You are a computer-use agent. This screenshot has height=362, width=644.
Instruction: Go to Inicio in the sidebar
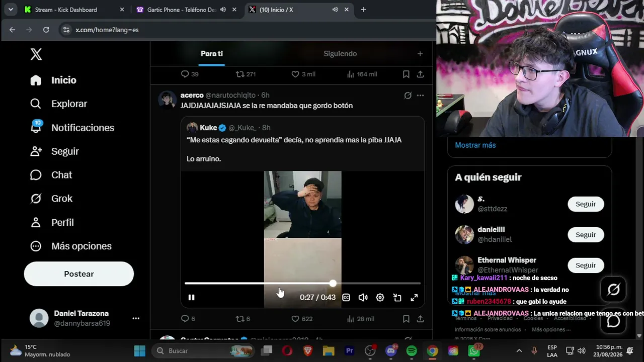pos(53,80)
